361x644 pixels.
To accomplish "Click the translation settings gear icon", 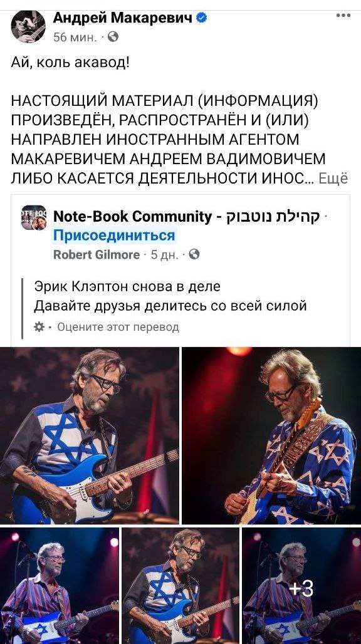I will tap(39, 327).
